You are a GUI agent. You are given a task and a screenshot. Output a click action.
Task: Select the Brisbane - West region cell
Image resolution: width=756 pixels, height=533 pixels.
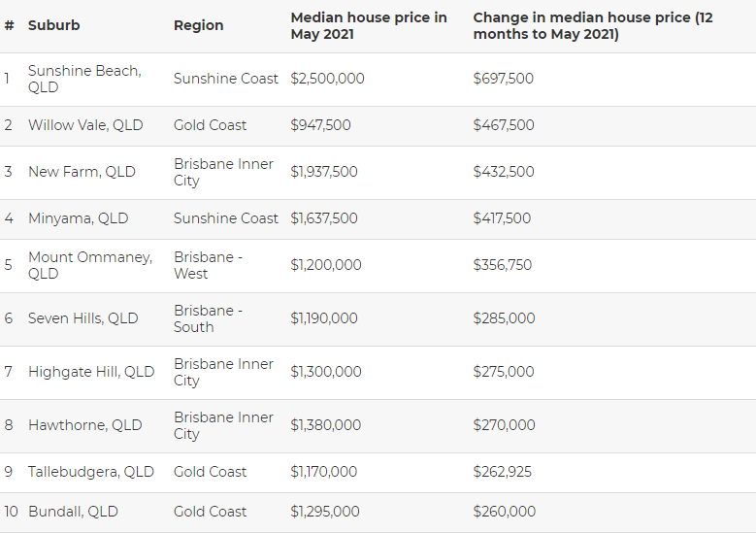point(208,265)
